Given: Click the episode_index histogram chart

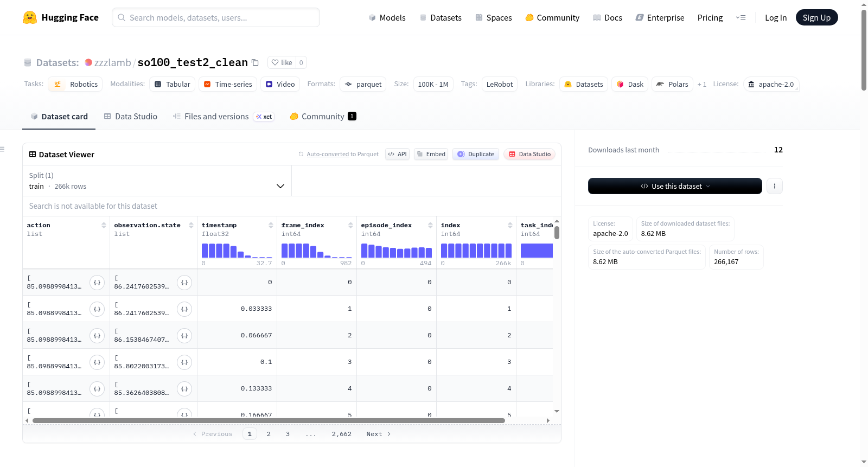Looking at the screenshot, I should 397,250.
